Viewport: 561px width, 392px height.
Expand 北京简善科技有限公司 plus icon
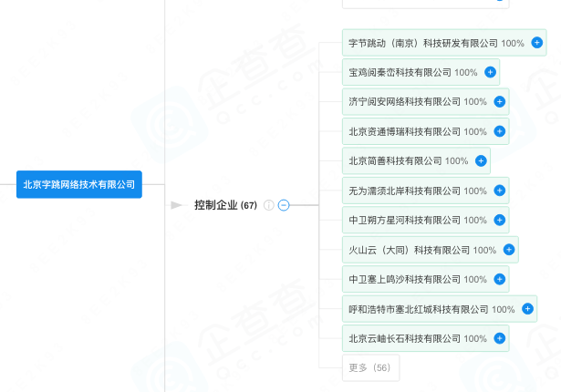(x=481, y=161)
